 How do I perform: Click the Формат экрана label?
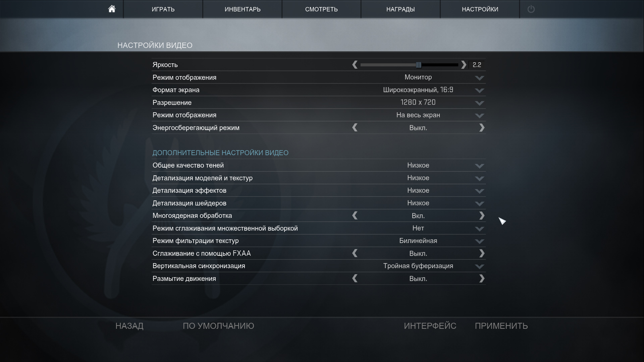point(176,90)
